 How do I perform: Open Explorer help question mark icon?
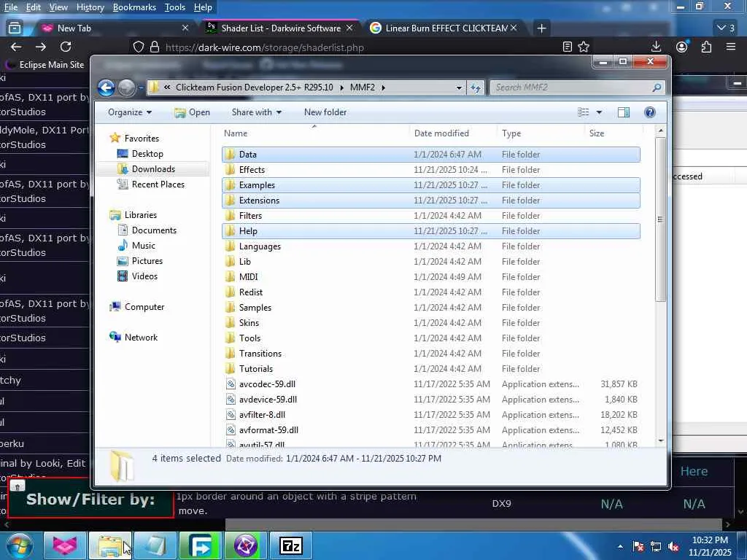click(650, 112)
